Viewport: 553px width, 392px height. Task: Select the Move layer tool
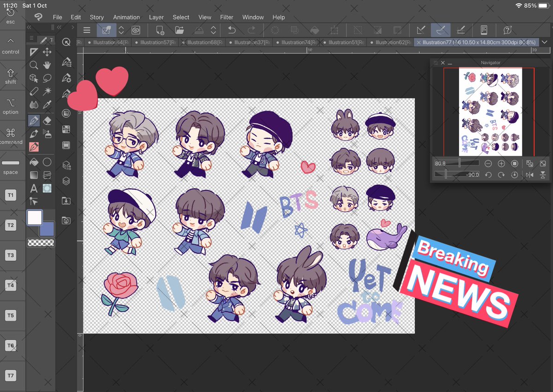[47, 52]
